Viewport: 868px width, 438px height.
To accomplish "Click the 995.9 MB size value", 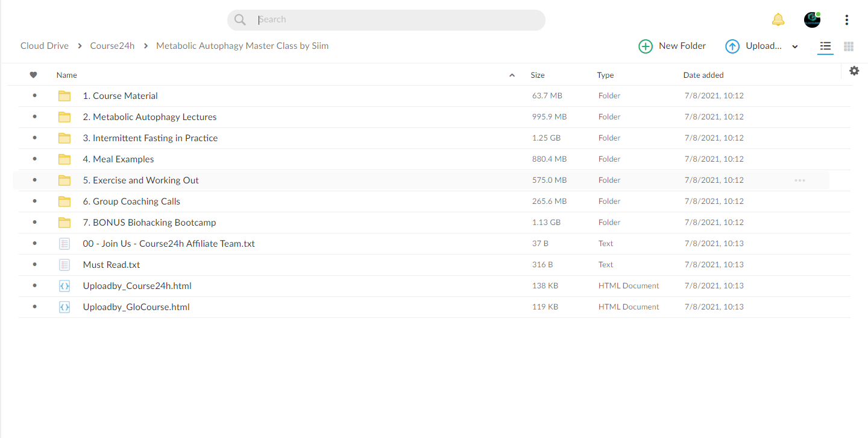I will pyautogui.click(x=549, y=117).
